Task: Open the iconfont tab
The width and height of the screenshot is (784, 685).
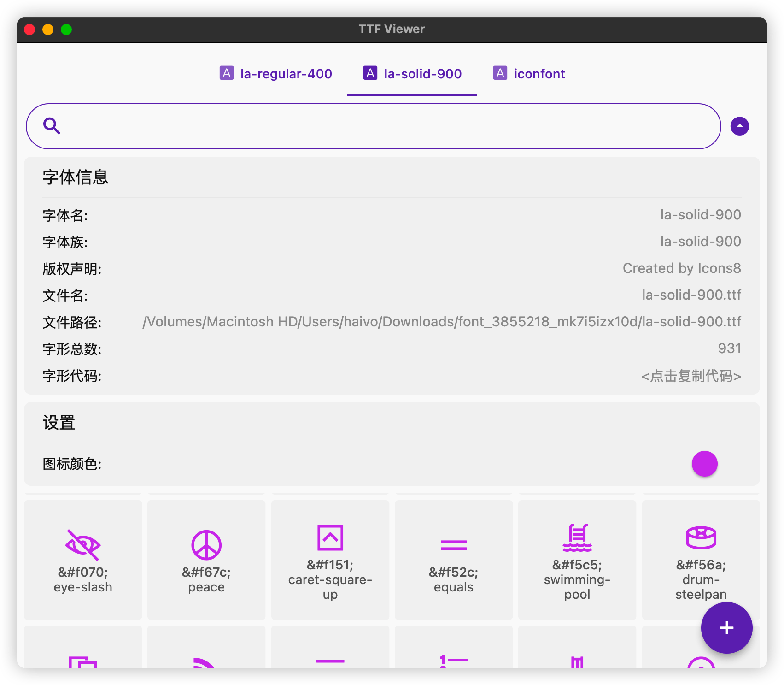Action: coord(529,74)
